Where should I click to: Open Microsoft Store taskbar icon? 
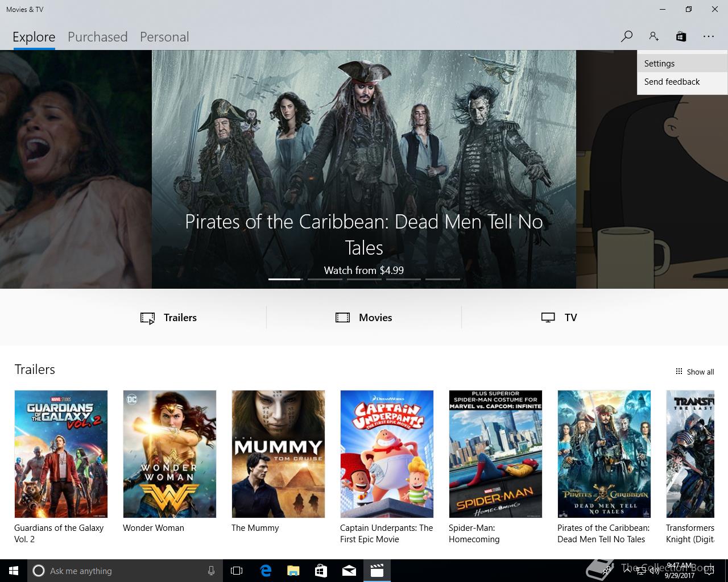point(321,571)
